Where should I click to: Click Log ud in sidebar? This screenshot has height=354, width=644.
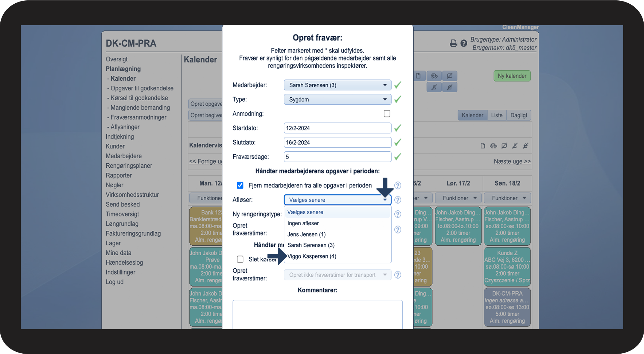[115, 282]
